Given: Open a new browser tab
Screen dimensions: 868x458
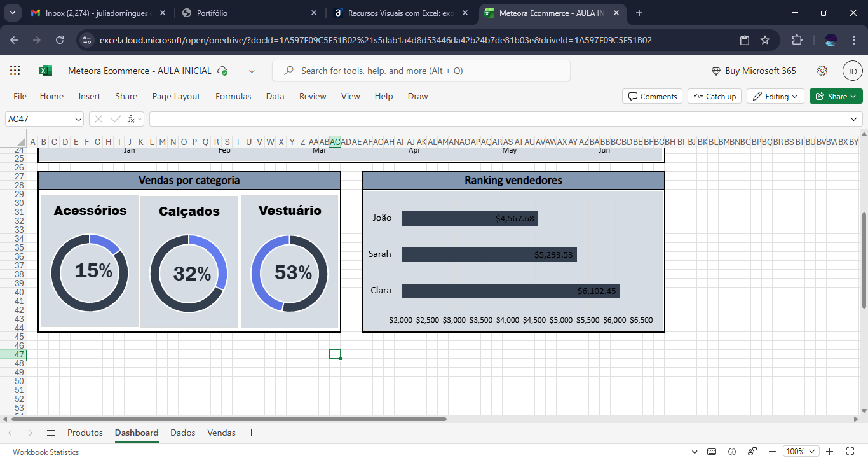Looking at the screenshot, I should click(639, 13).
